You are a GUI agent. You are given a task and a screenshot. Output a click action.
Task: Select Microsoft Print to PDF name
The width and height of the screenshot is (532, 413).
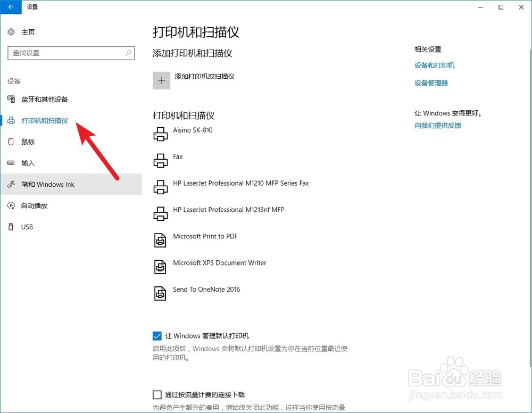point(205,236)
